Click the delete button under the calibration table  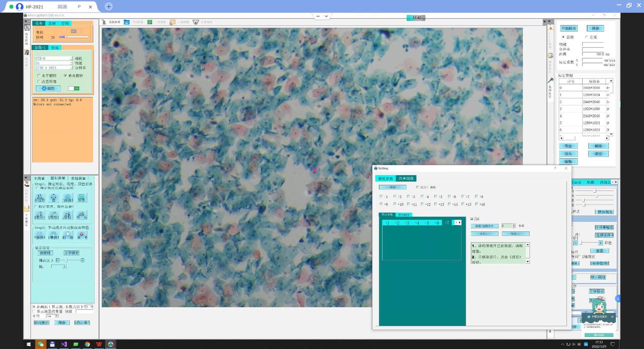(x=598, y=146)
